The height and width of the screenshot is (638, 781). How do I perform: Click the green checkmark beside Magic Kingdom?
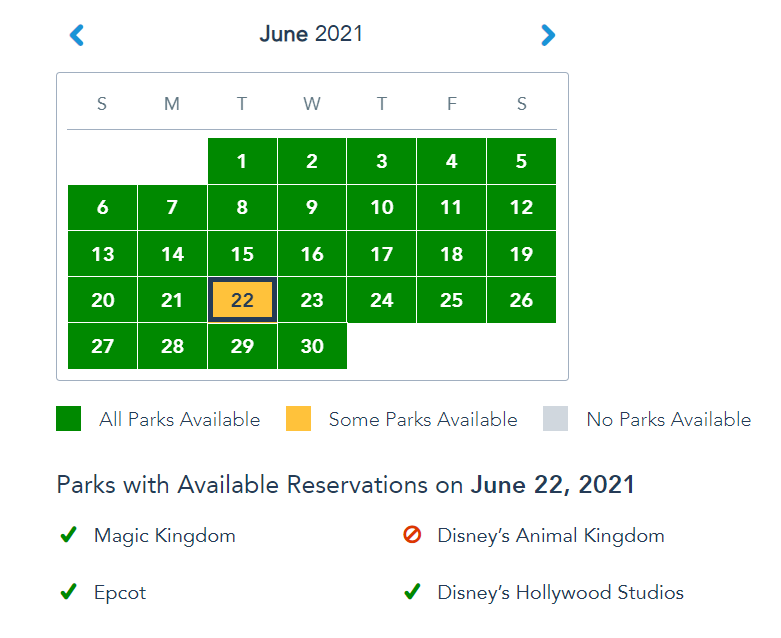click(68, 536)
